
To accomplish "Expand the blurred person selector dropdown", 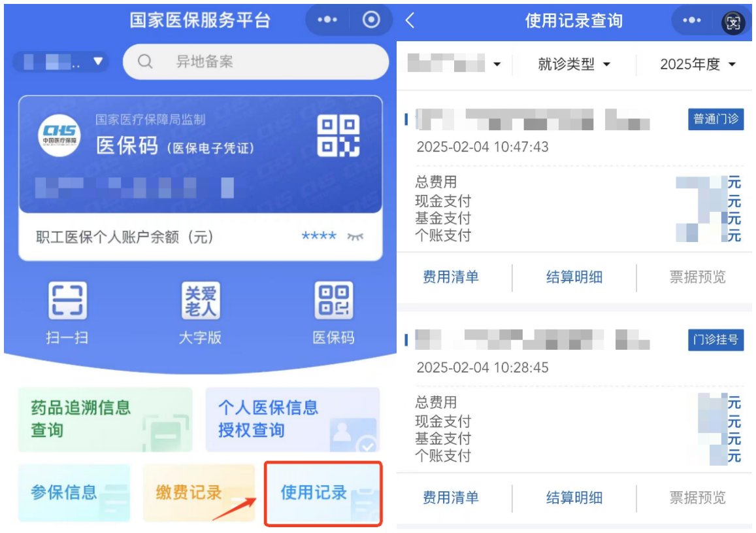I will (455, 63).
